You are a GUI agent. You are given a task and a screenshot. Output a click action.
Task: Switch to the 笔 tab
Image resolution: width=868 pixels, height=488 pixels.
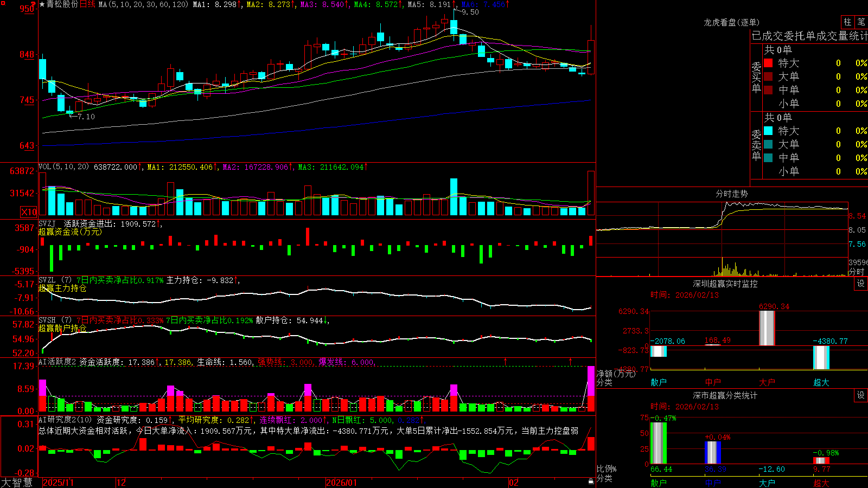[x=861, y=22]
